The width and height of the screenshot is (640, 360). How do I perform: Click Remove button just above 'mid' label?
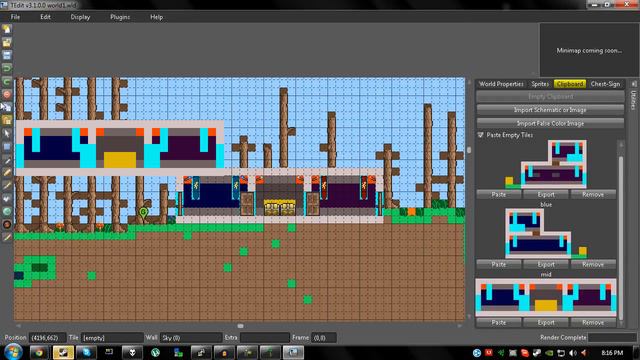(x=593, y=264)
